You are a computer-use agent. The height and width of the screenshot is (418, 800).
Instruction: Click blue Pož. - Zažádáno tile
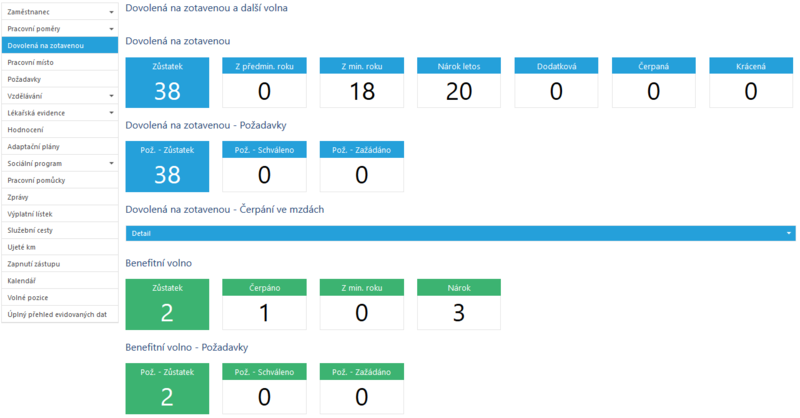(362, 166)
